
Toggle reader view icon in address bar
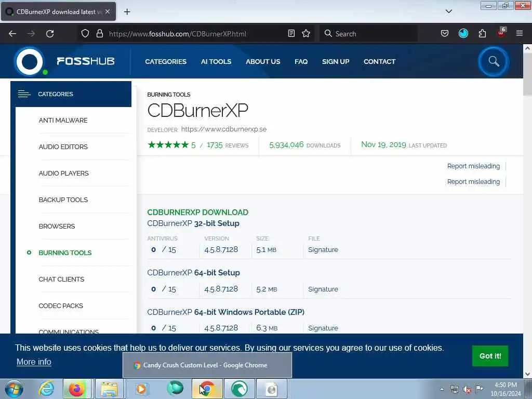pyautogui.click(x=291, y=33)
